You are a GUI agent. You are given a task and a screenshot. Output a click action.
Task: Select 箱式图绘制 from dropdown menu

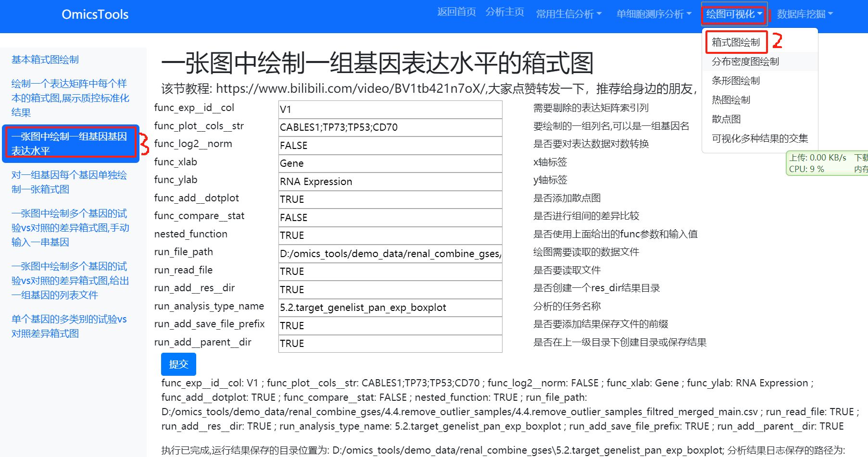point(736,42)
